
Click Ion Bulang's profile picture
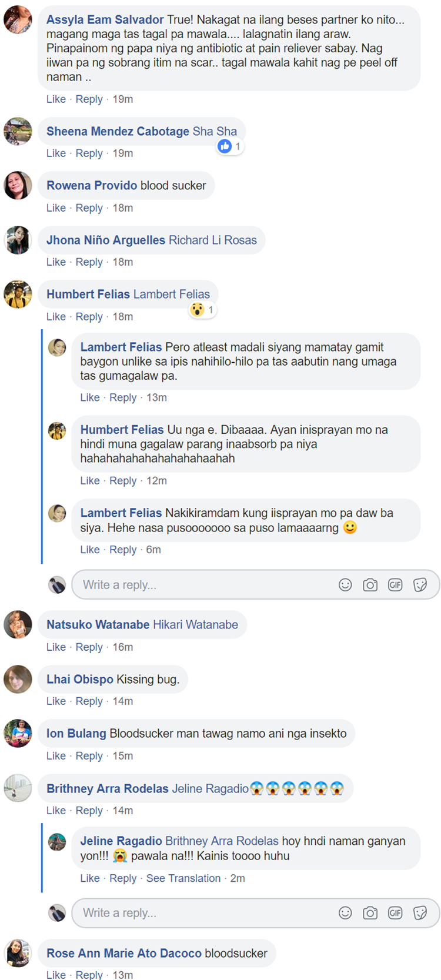(18, 733)
